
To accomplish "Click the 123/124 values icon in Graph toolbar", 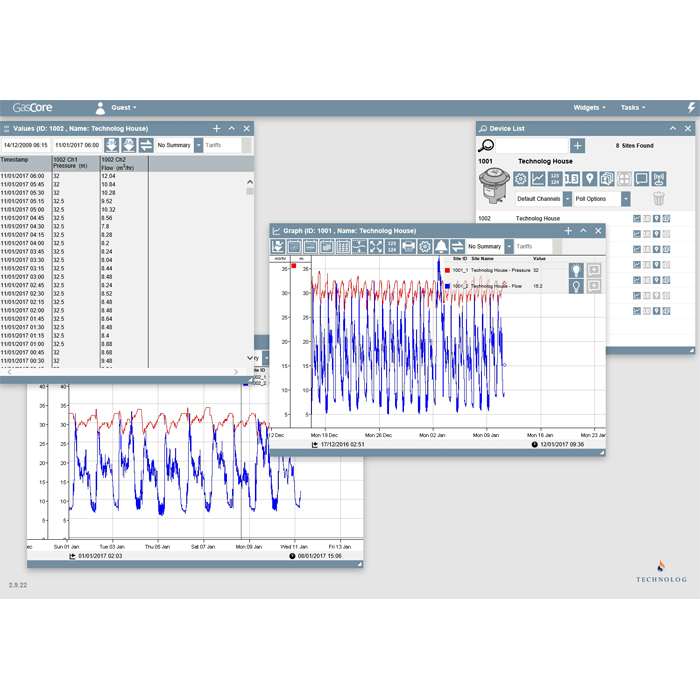I will click(392, 246).
